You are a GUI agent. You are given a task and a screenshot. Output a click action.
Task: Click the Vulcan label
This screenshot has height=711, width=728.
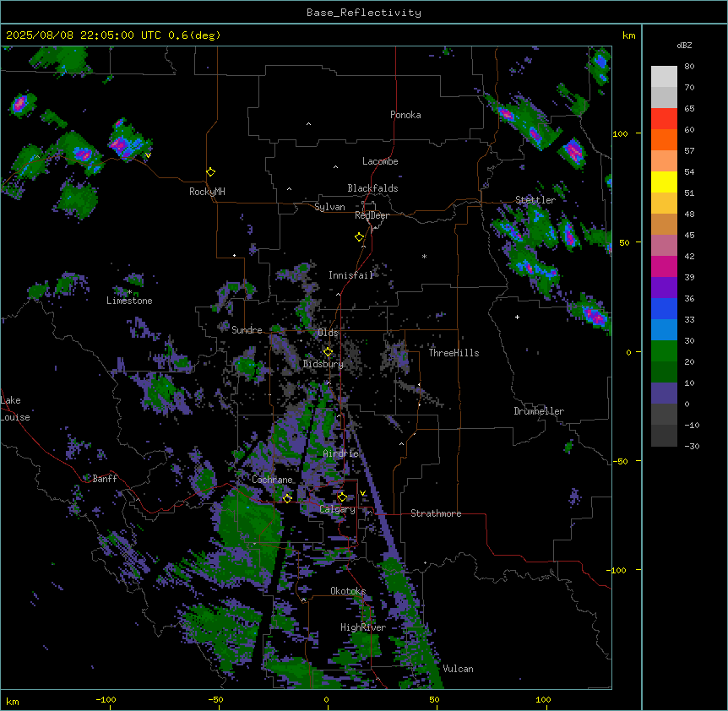coord(458,669)
